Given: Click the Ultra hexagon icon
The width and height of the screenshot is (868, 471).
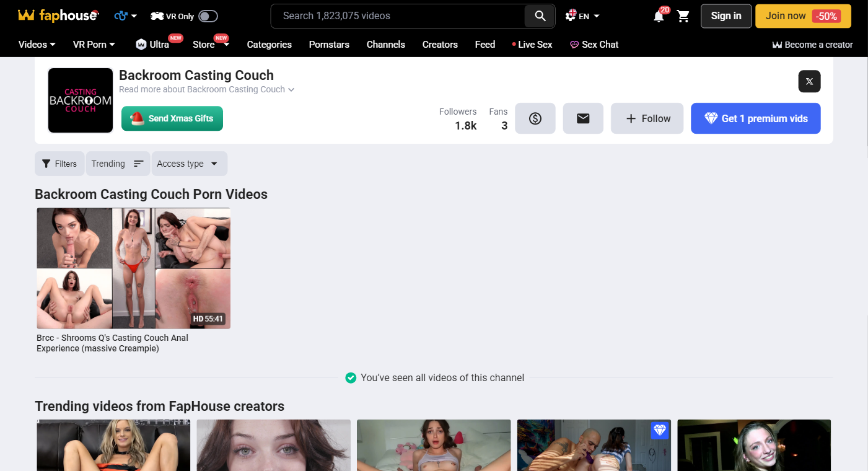Looking at the screenshot, I should tap(141, 45).
